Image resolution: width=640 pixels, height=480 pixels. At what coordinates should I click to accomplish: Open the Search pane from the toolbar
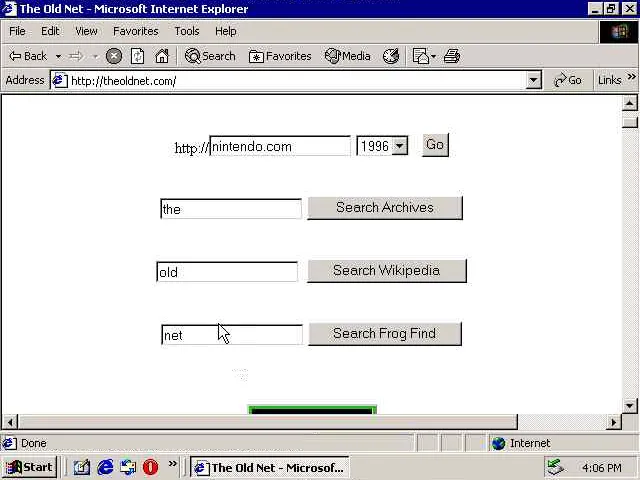click(x=210, y=56)
